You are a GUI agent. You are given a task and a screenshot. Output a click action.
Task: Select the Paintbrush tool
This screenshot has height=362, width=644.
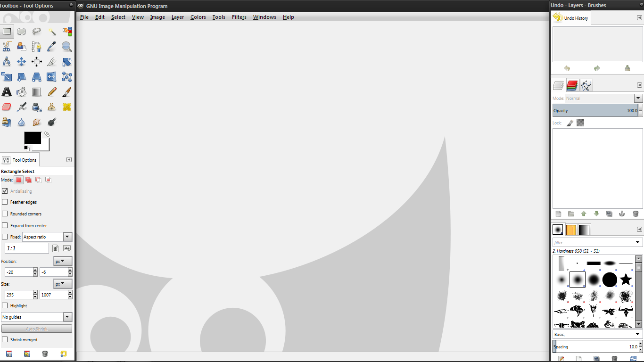[67, 92]
